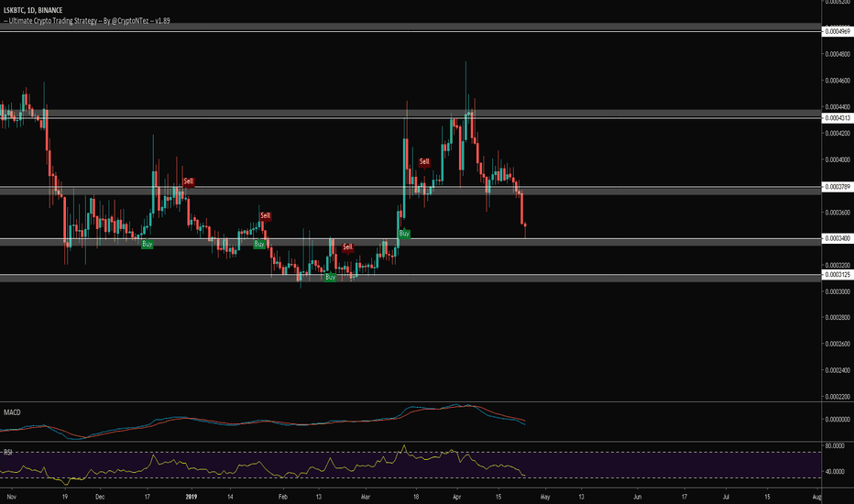Select the Aug date label on time axis
Screen dimensions: 854x504
click(x=816, y=497)
